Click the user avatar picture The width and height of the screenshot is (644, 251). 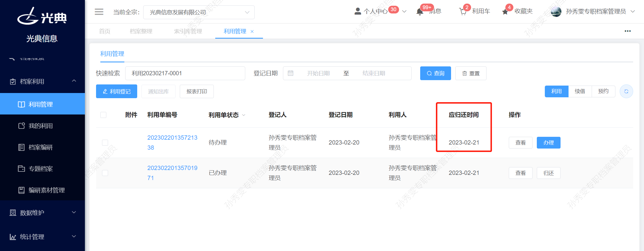(556, 11)
